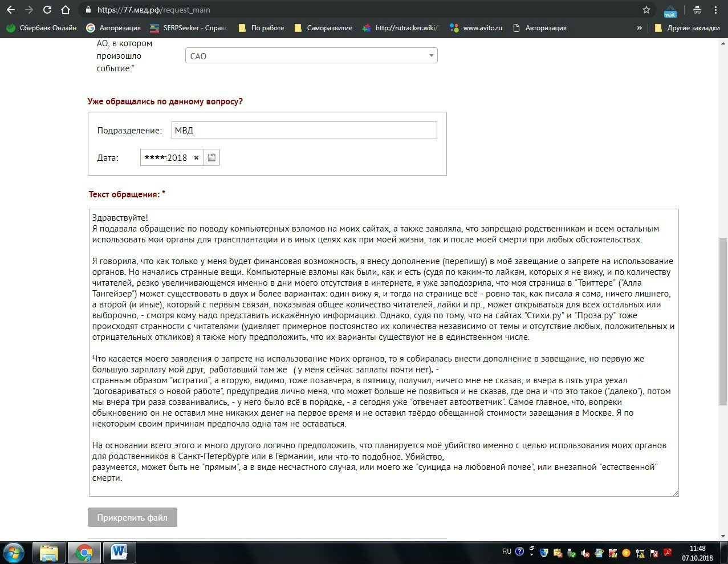The height and width of the screenshot is (564, 728).
Task: Click the safely remove hardware icon
Action: [x=571, y=553]
